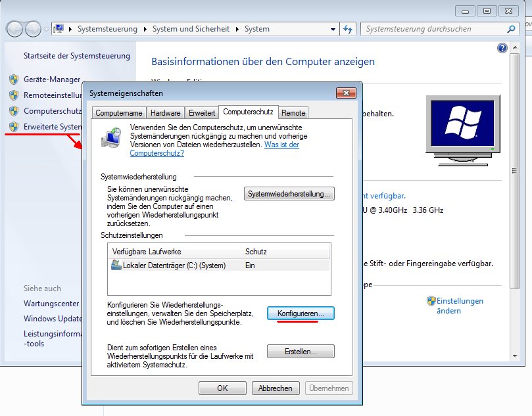Click the scroll down arrow of System window

pyautogui.click(x=515, y=356)
